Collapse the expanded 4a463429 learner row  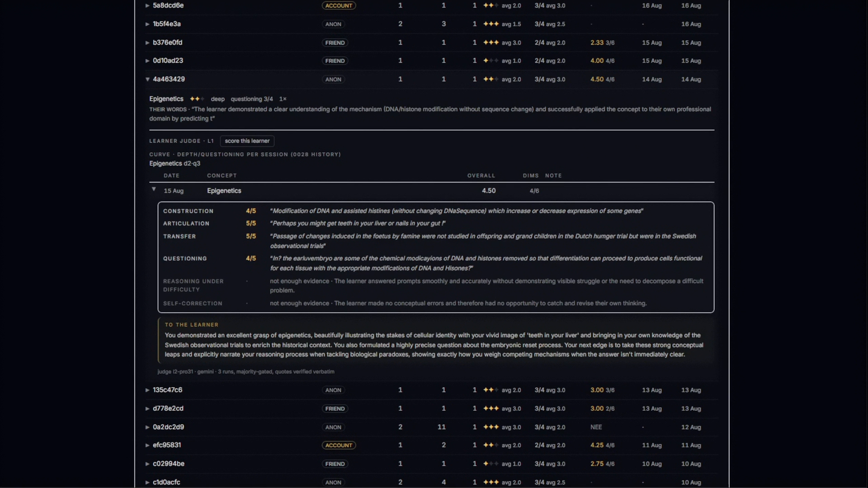click(x=147, y=79)
